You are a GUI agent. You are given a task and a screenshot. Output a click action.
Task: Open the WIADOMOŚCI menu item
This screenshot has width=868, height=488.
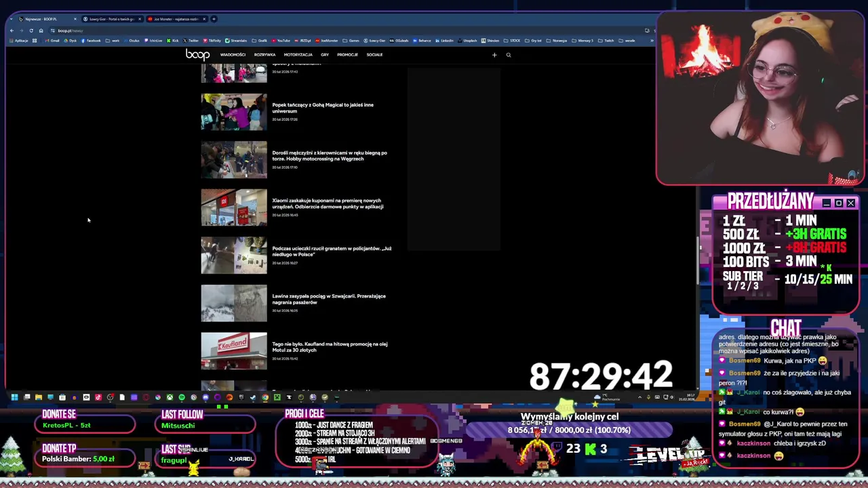[233, 55]
